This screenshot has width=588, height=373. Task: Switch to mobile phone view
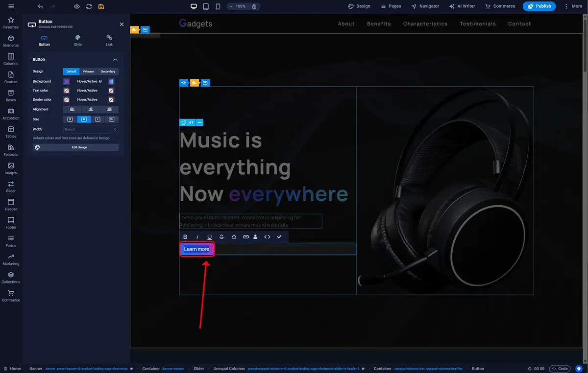[x=218, y=6]
